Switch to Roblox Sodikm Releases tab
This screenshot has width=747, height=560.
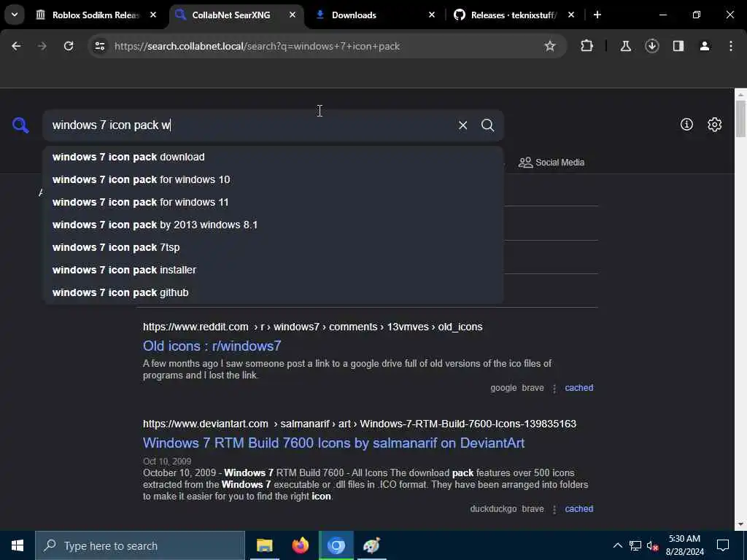point(95,15)
